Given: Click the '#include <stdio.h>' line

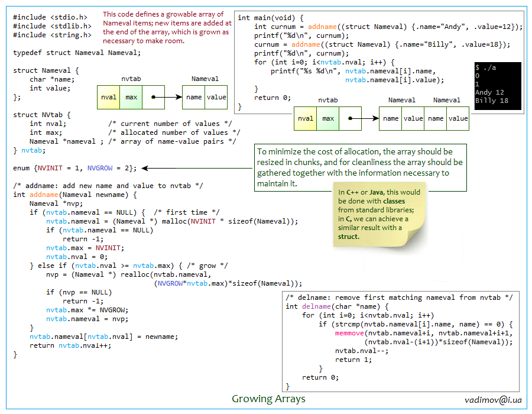Looking at the screenshot, I should 50,17.
